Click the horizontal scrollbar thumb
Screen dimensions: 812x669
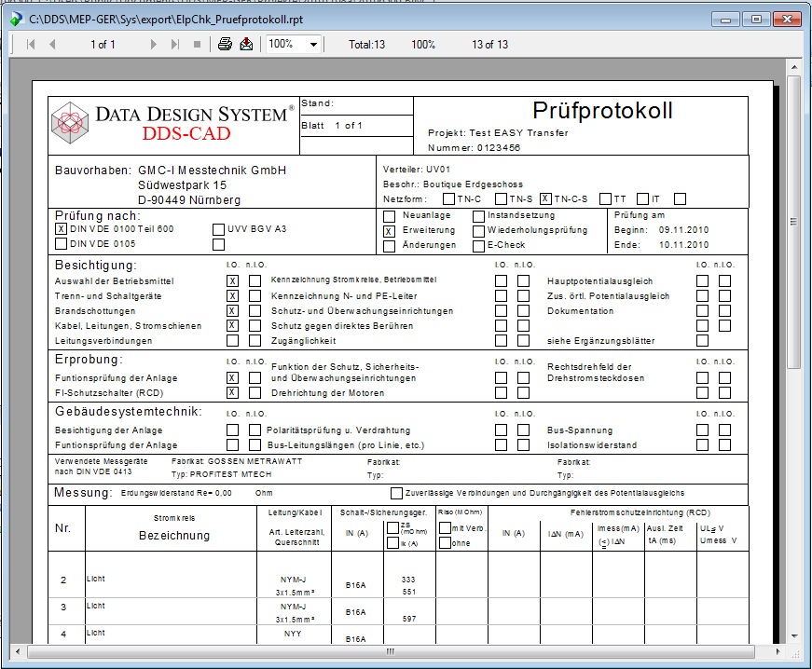tap(391, 651)
